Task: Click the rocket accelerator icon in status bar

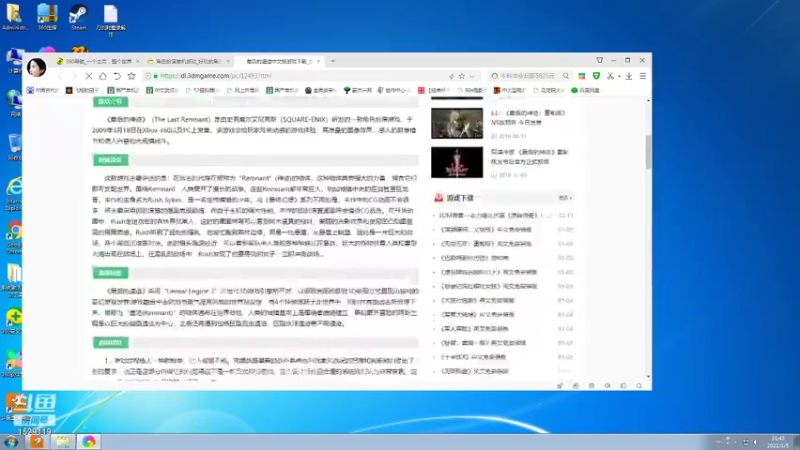Action: pos(560,386)
